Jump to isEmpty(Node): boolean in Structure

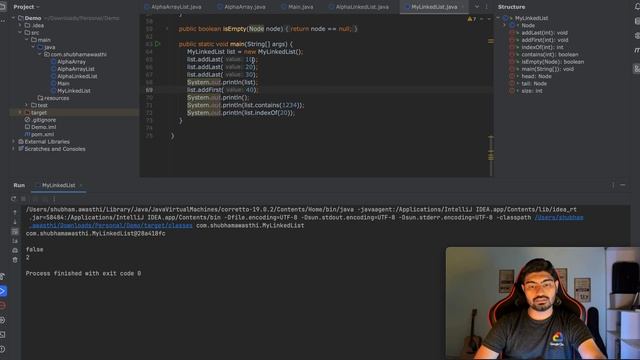(552, 62)
